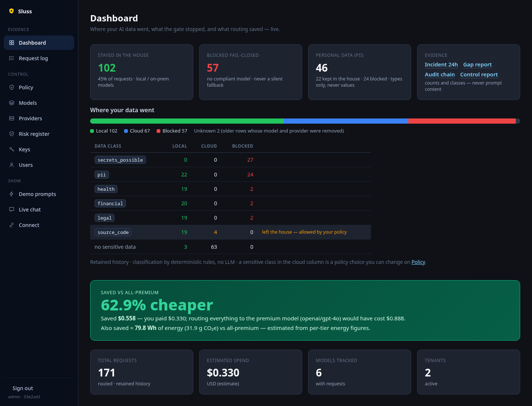The image size is (532, 406).
Task: Click the blue Cloud 67 legend swatch
Action: [x=126, y=131]
